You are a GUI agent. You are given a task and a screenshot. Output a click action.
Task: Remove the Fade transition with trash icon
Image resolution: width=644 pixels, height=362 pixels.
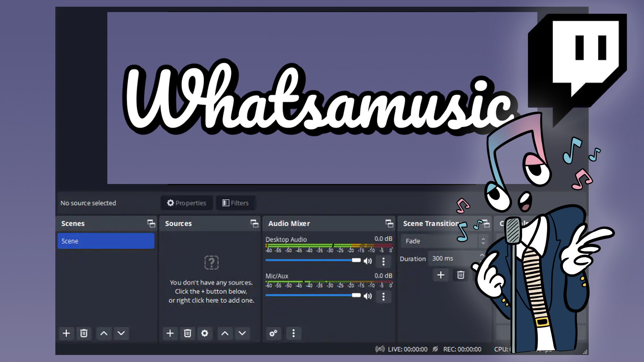[x=461, y=275]
